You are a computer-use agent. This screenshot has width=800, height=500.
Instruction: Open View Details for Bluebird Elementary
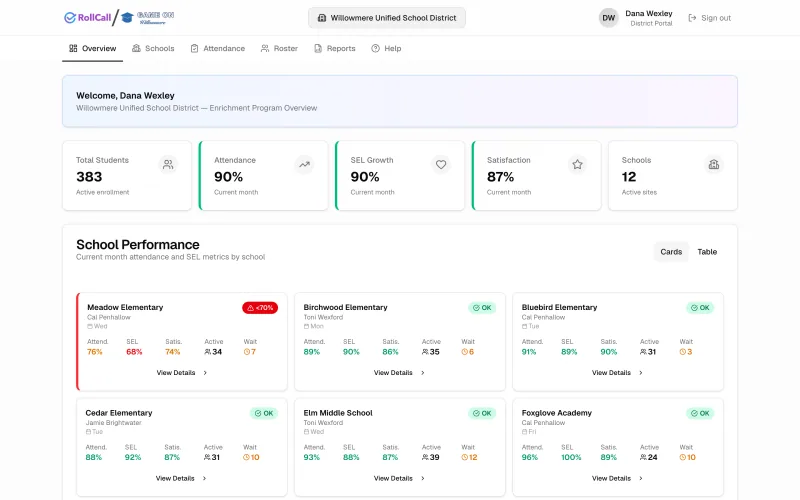(617, 373)
